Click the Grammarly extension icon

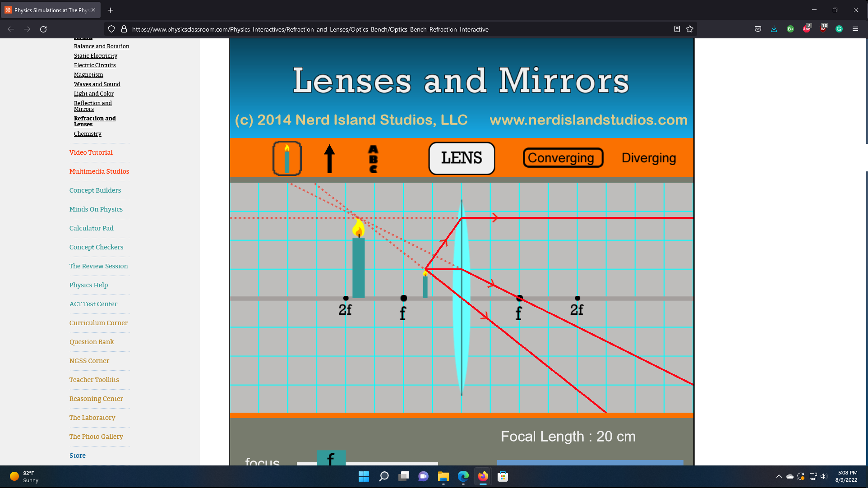tap(839, 29)
